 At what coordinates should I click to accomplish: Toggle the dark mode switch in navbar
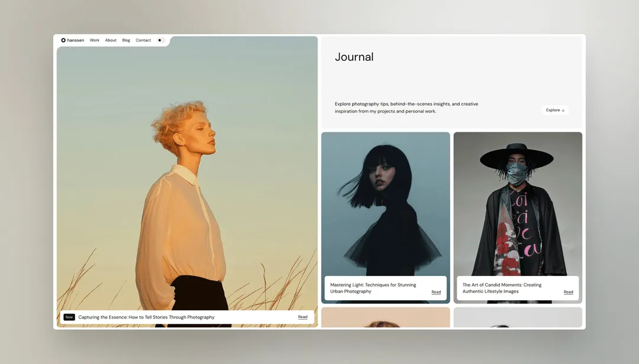pyautogui.click(x=160, y=40)
